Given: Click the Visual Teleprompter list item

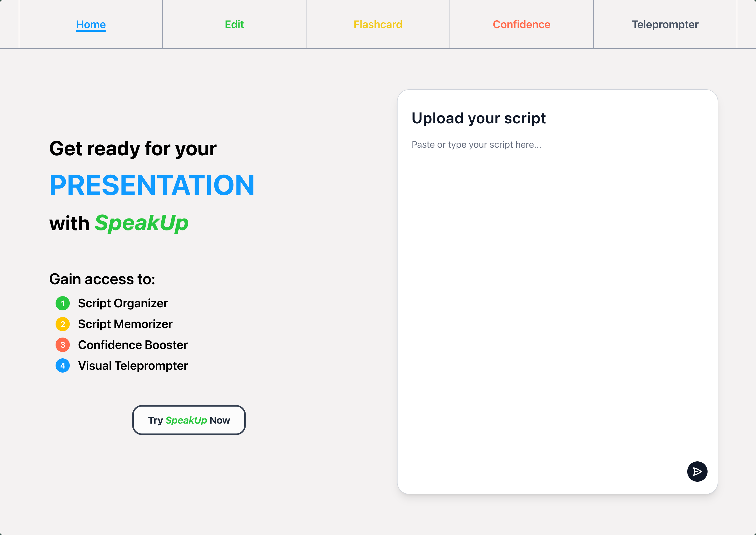Looking at the screenshot, I should [133, 366].
